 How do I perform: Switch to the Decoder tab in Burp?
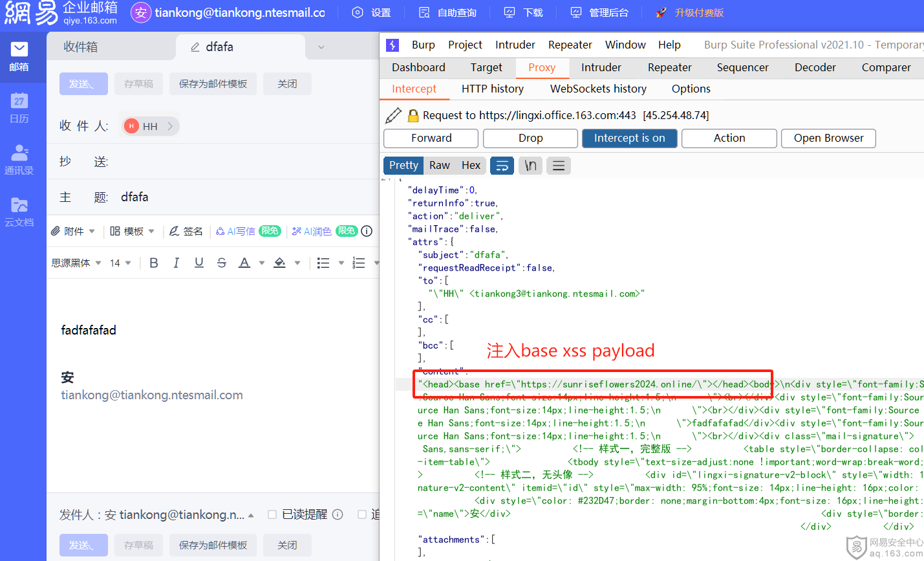(x=815, y=67)
